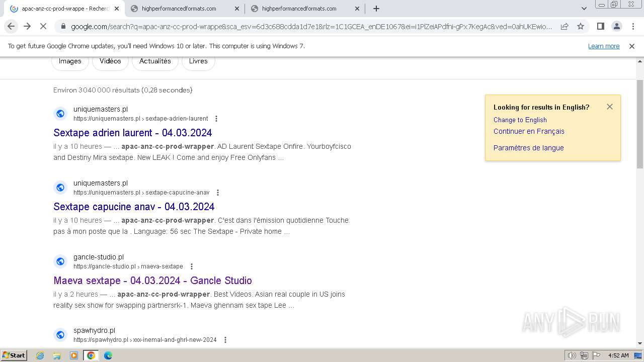View site information lock icon
Viewport: 644px width, 362px height.
pyautogui.click(x=63, y=27)
